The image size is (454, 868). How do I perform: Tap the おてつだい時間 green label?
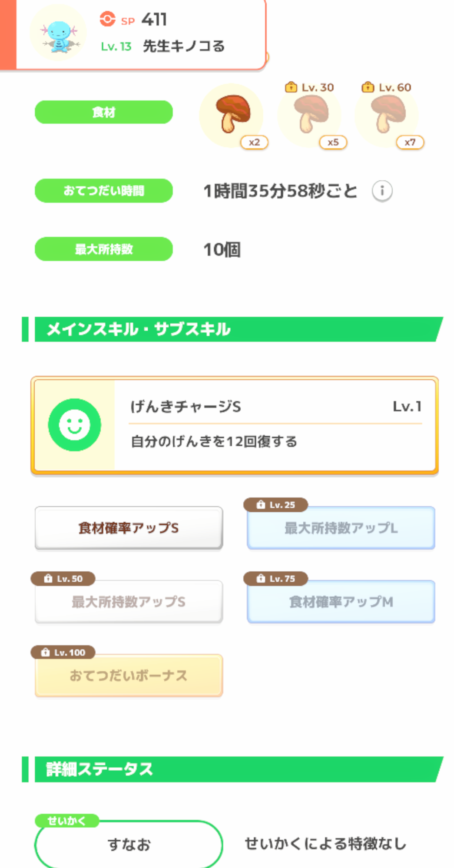point(103,191)
